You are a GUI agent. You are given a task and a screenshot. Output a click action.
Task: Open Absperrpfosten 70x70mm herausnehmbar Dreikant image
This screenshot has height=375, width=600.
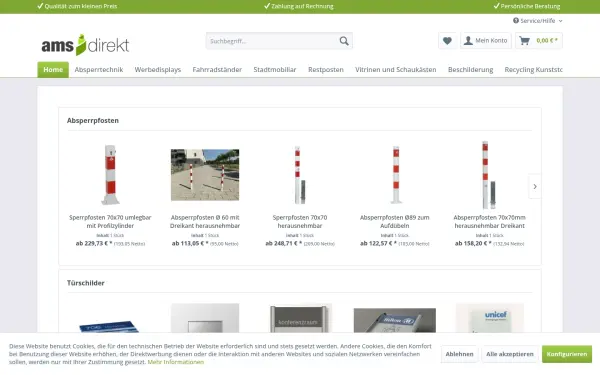coord(489,175)
